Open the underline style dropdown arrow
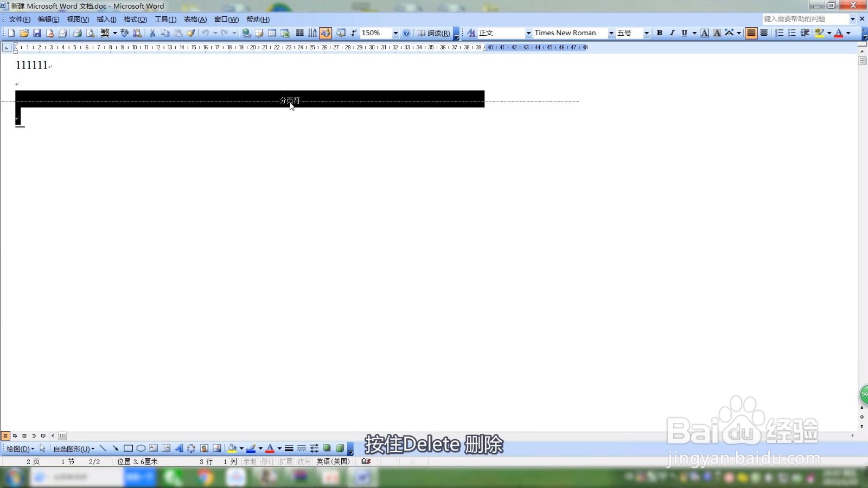Screen dimensions: 868x488 (x=694, y=33)
